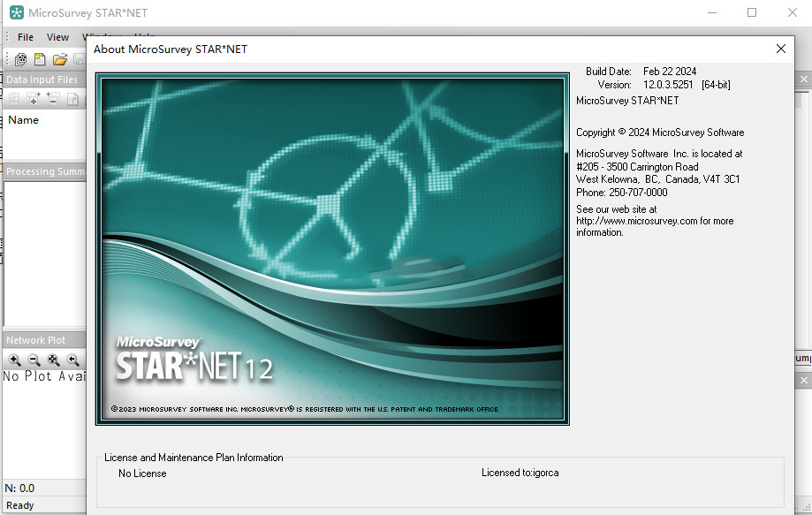This screenshot has height=515, width=812.
Task: Click the Network Plot zoom extents icon
Action: [x=53, y=360]
